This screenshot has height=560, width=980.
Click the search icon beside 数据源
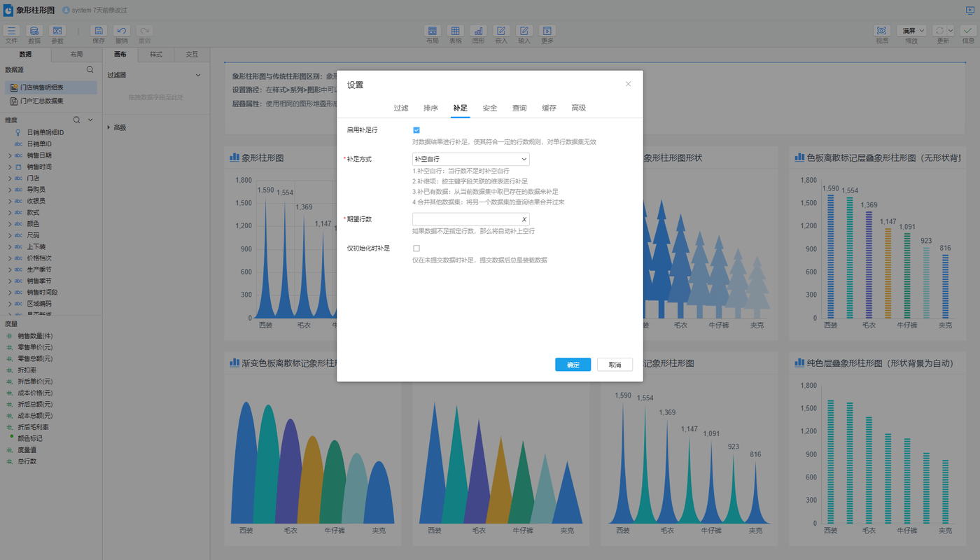coord(90,70)
